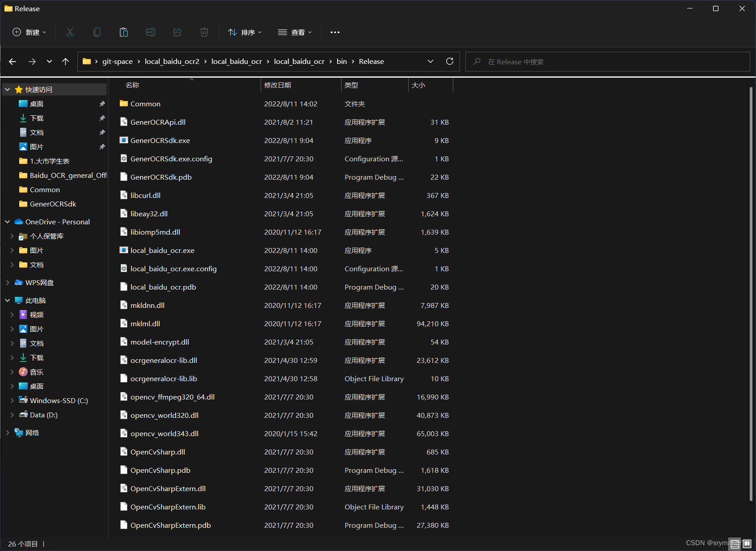This screenshot has width=756, height=551.
Task: Click bin in the address breadcrumb
Action: tap(342, 62)
